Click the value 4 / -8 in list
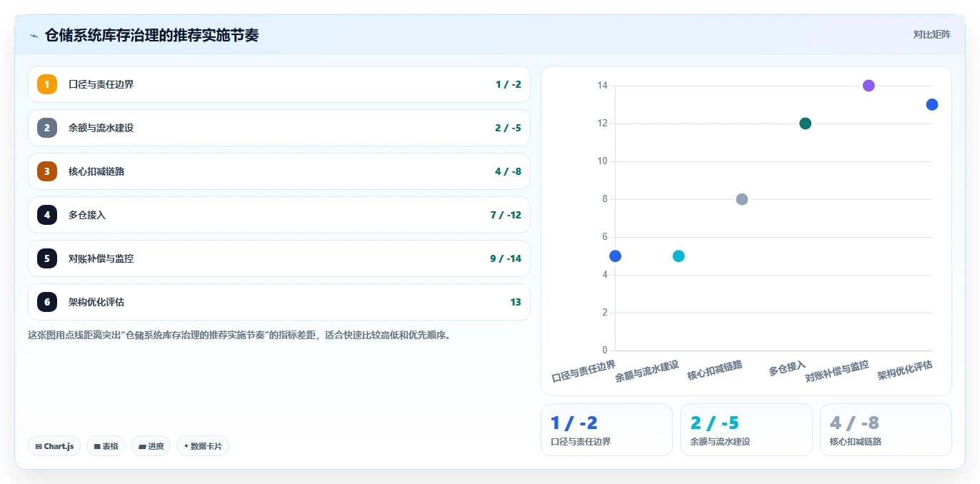The width and height of the screenshot is (980, 484). click(x=508, y=171)
